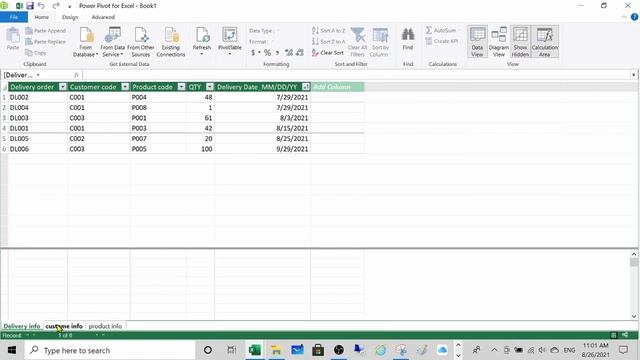Increase decimal places icon

tap(289, 53)
